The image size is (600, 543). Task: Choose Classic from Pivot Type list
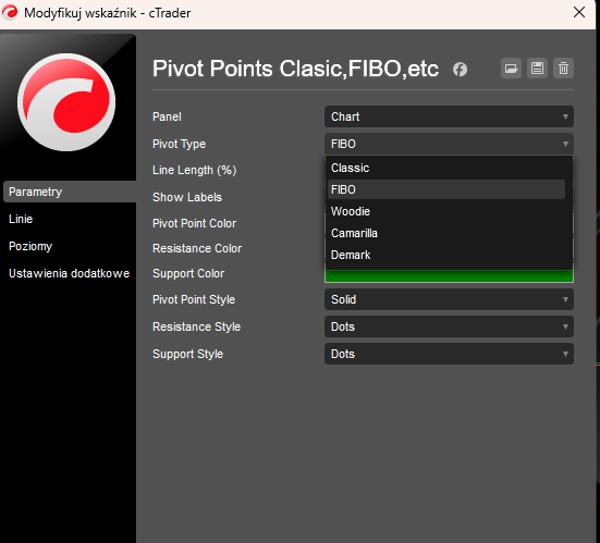click(446, 168)
